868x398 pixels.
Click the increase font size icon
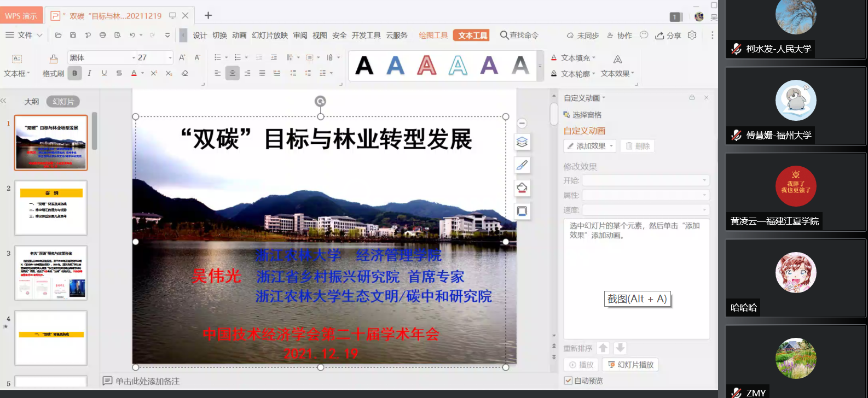pos(182,57)
